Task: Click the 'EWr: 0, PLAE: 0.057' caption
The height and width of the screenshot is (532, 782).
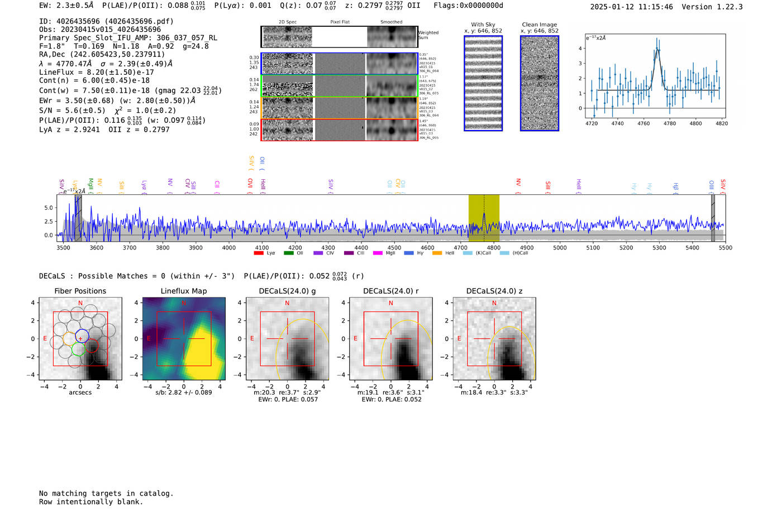Action: point(288,400)
